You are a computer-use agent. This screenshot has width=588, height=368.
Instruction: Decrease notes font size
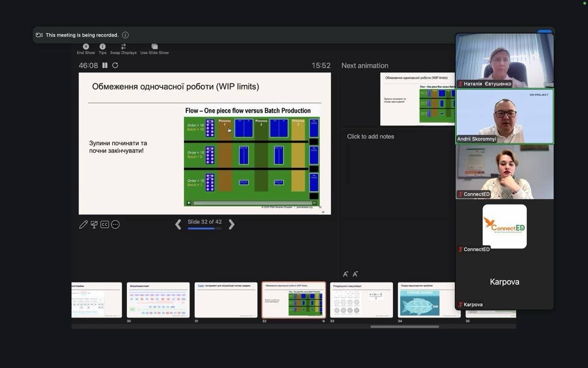tap(355, 274)
